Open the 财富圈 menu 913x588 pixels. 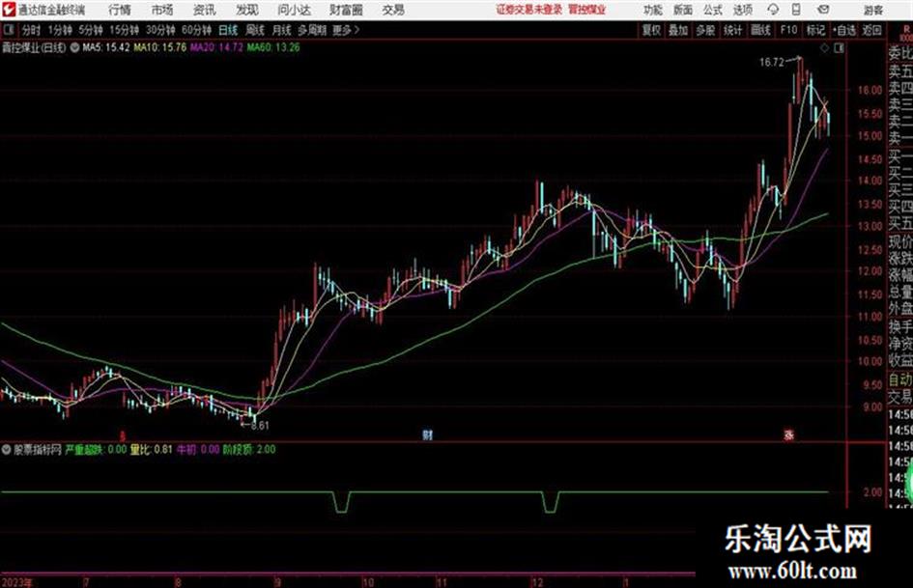point(346,10)
